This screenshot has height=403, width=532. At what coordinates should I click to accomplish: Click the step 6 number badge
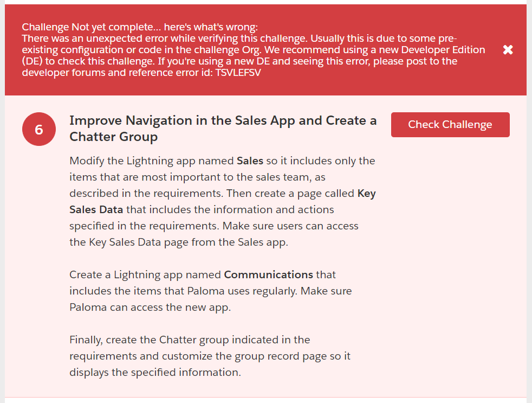38,130
